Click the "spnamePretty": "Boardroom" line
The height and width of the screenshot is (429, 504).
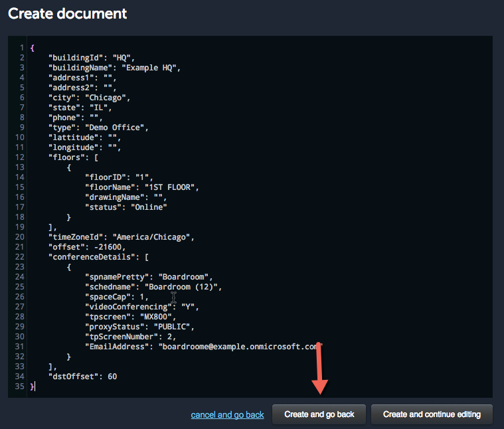coord(149,277)
